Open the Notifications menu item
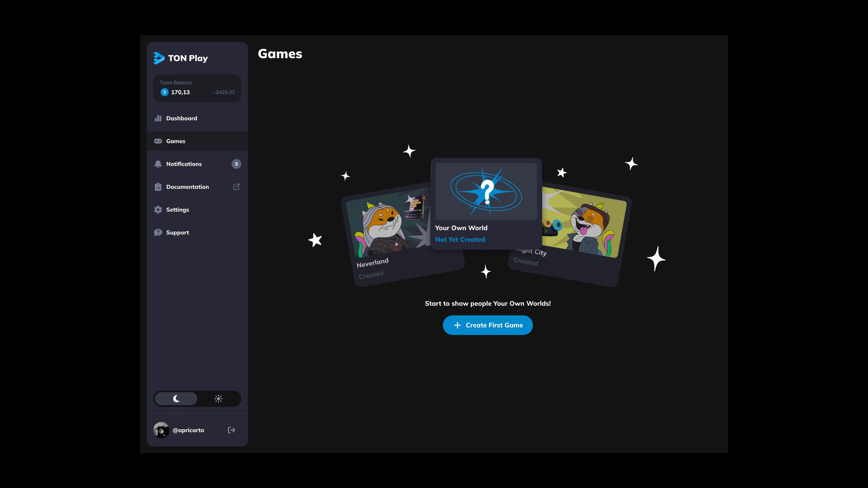This screenshot has height=488, width=868. (197, 164)
